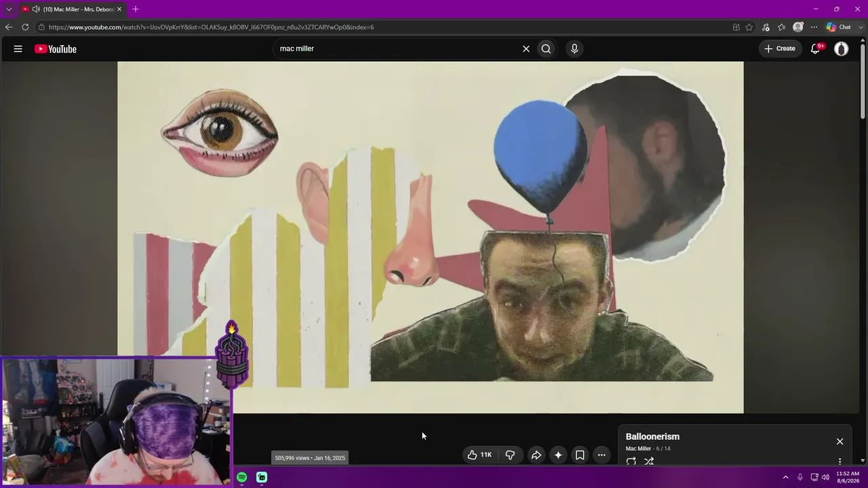This screenshot has width=868, height=488.
Task: Open the browser favorites list
Action: (782, 27)
